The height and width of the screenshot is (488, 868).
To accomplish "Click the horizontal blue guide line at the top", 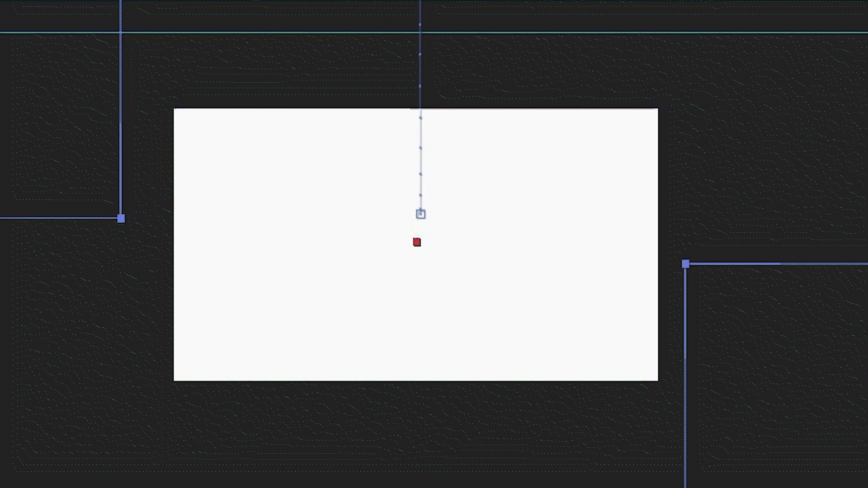I will click(271, 32).
